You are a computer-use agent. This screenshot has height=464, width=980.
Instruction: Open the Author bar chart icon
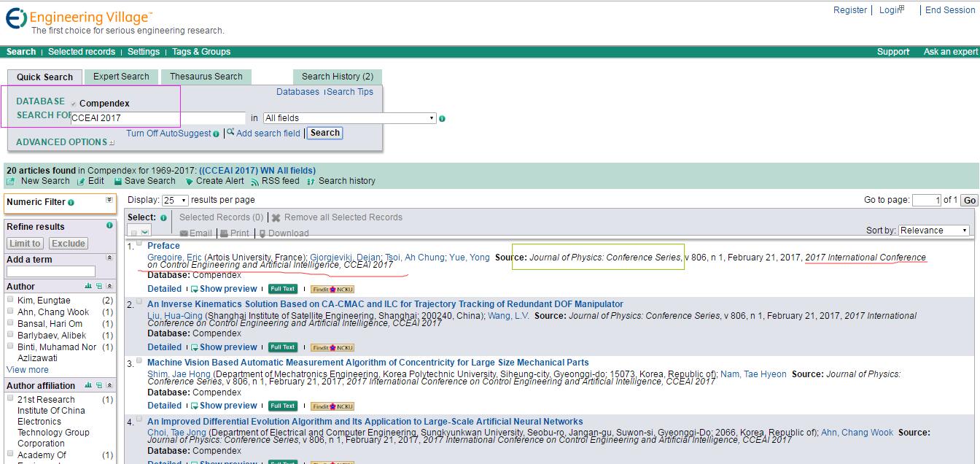click(x=88, y=286)
